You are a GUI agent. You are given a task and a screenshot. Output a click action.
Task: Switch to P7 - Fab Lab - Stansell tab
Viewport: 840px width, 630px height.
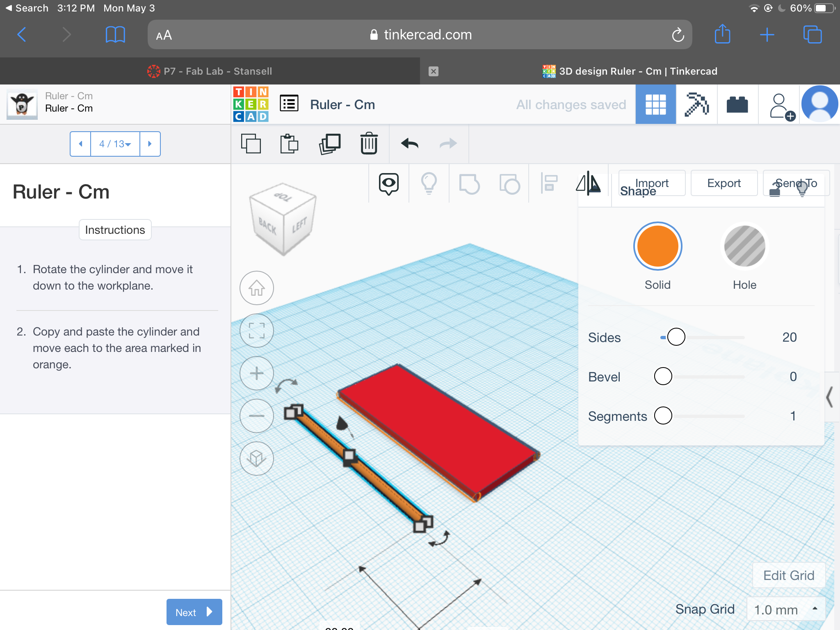210,71
